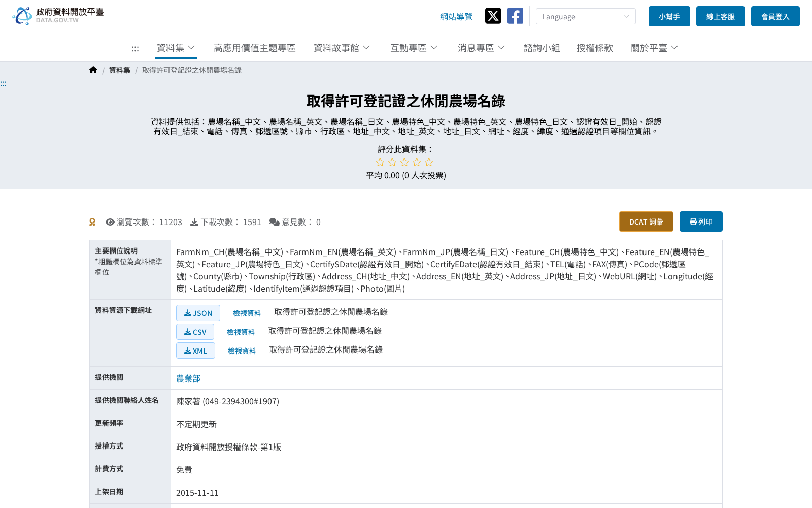Open the X (Twitter) social icon
This screenshot has width=812, height=508.
[493, 16]
